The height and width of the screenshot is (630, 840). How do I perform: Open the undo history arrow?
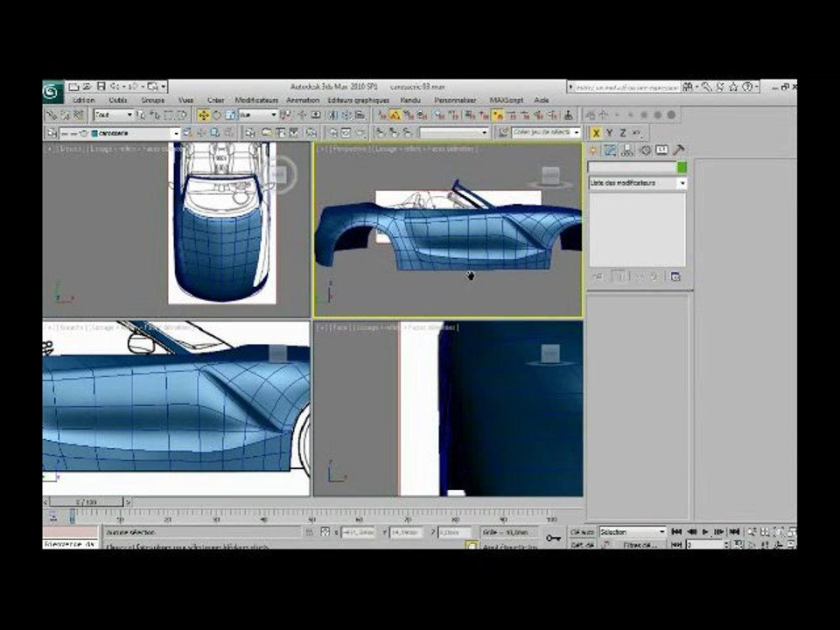(124, 87)
